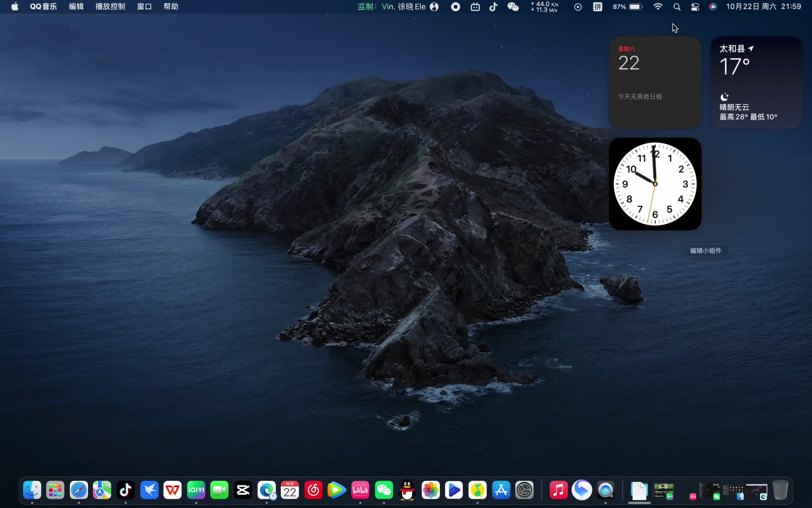Launch Apple Music from the Dock

tap(558, 490)
